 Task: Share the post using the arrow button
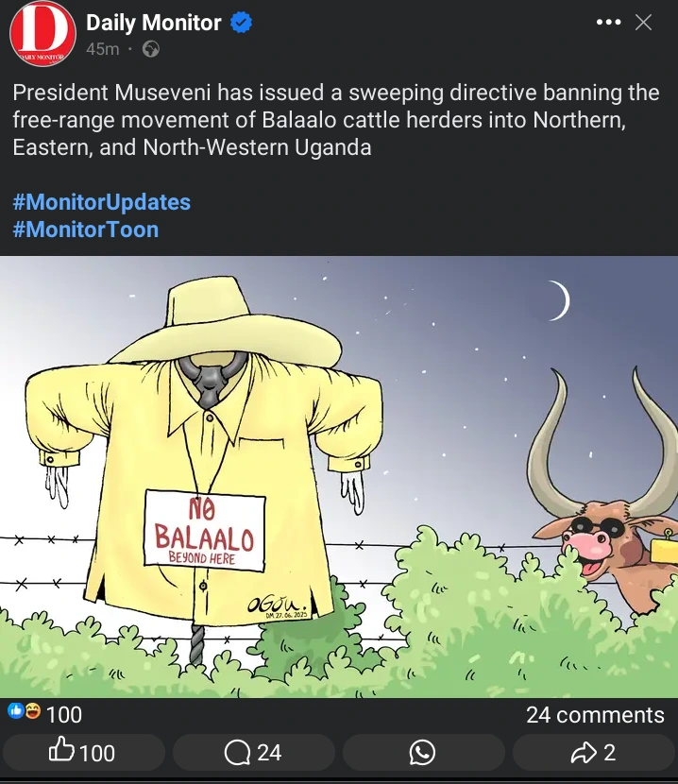594,752
